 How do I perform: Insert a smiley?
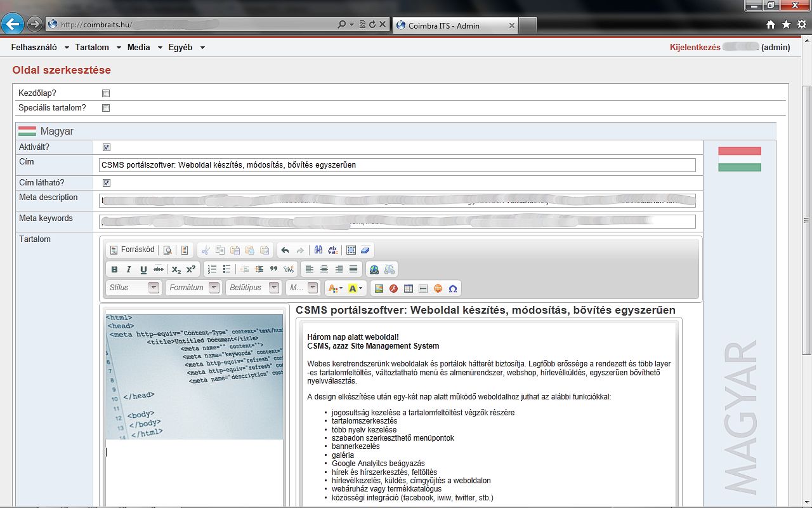click(x=438, y=288)
